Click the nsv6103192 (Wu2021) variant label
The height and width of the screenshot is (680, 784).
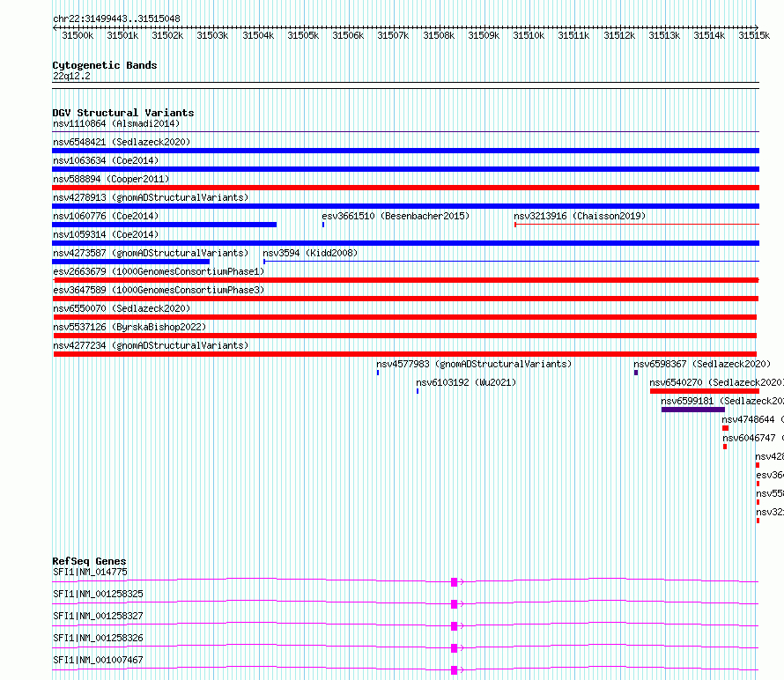point(466,382)
